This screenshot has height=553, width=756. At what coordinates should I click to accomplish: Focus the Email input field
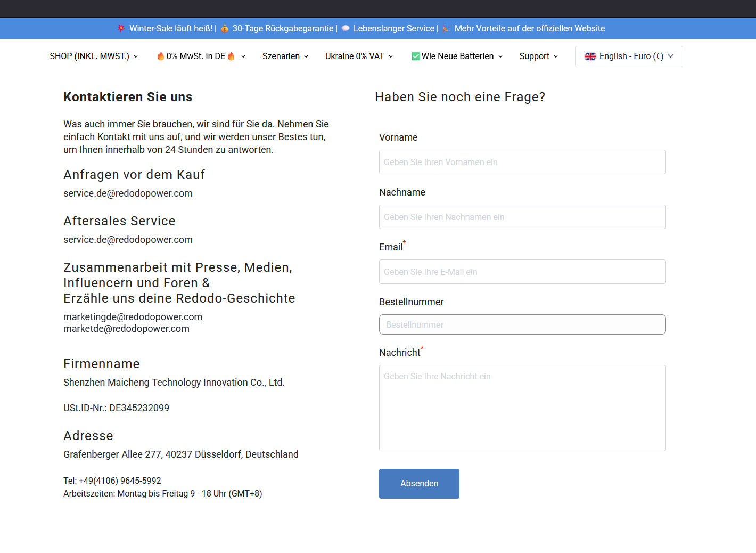pos(522,272)
